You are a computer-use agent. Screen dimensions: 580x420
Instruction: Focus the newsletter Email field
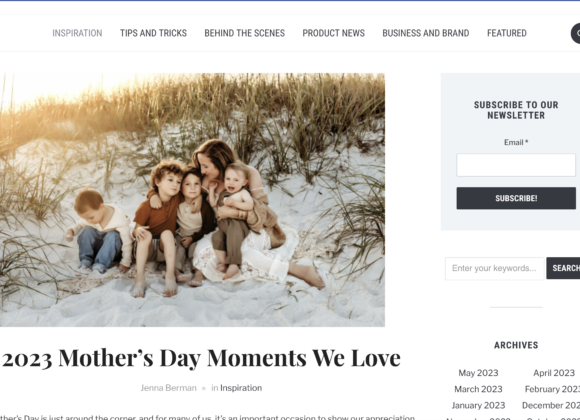pos(516,165)
